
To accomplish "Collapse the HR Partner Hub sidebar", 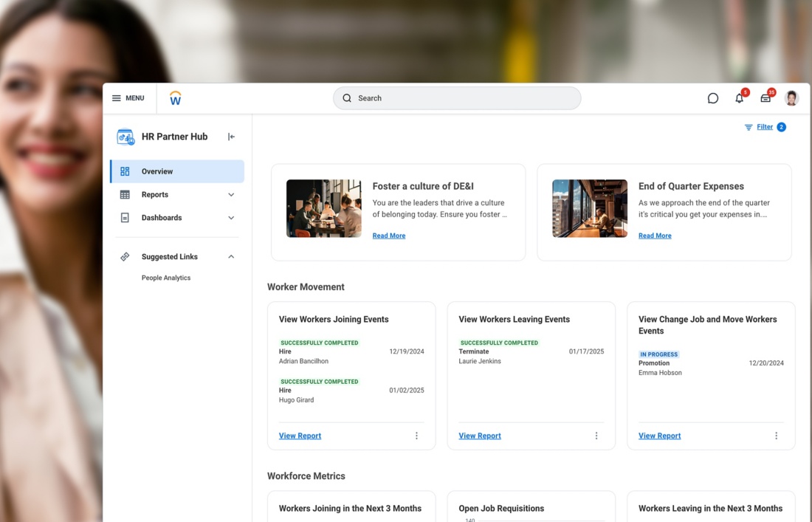I will [x=231, y=137].
